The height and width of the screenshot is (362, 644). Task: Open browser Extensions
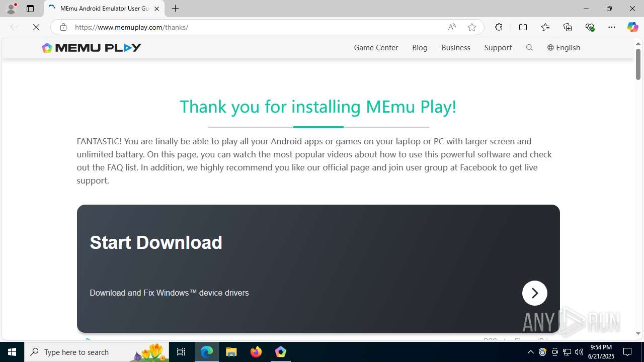(x=499, y=27)
